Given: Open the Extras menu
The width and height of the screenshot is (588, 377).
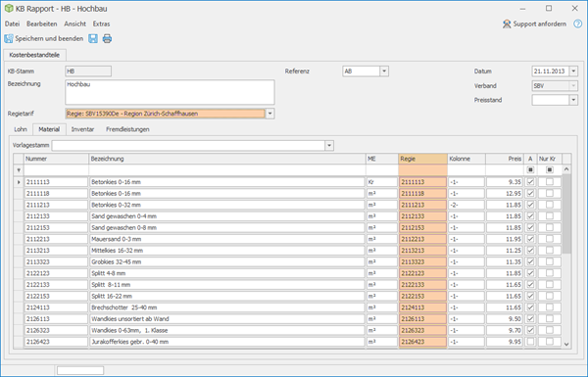Looking at the screenshot, I should pyautogui.click(x=101, y=24).
